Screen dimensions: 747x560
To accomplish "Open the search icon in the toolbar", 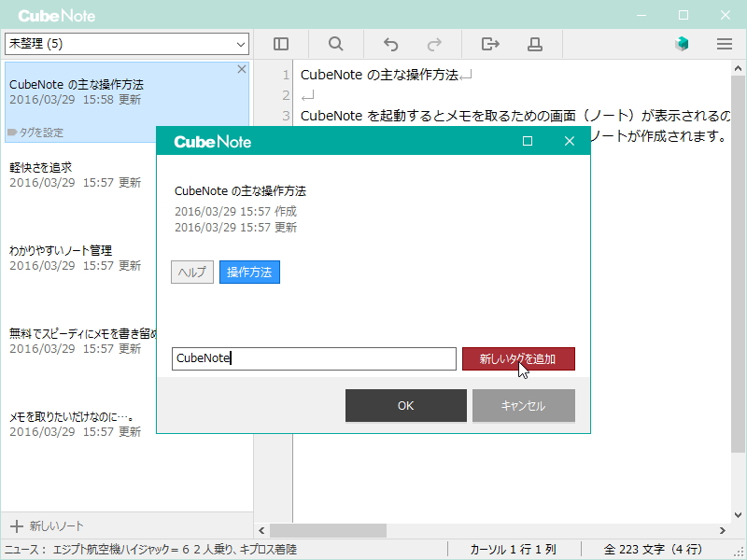I will pos(336,43).
